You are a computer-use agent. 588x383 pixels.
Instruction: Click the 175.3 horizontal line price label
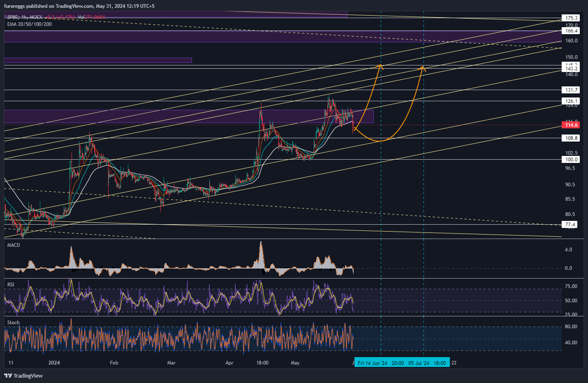571,18
